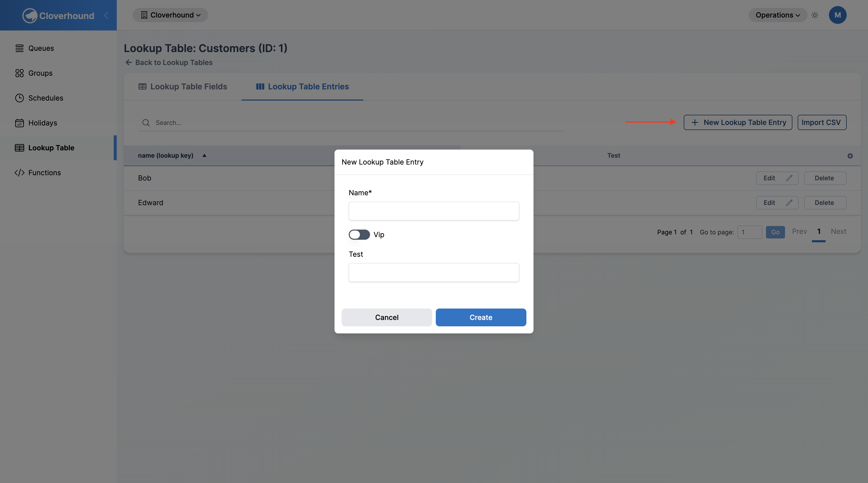Focus the Name field in dialog
The height and width of the screenshot is (483, 868).
click(x=434, y=211)
